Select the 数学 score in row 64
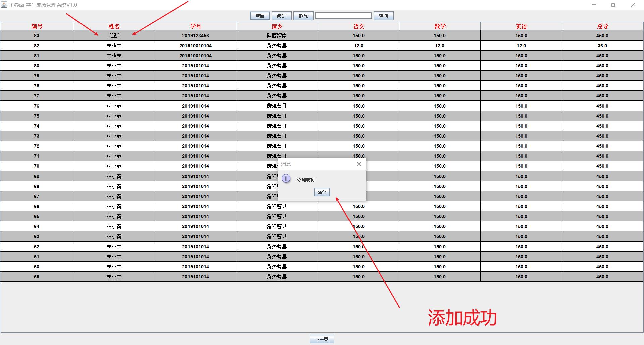This screenshot has width=644, height=345. click(440, 226)
